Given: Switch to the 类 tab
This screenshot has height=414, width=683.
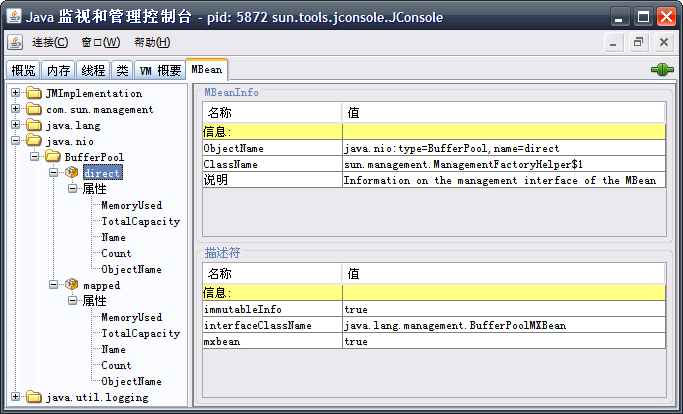Looking at the screenshot, I should click(122, 70).
